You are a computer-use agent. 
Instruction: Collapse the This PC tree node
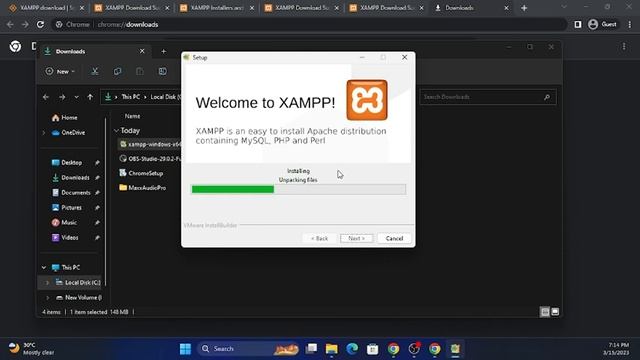pos(44,267)
